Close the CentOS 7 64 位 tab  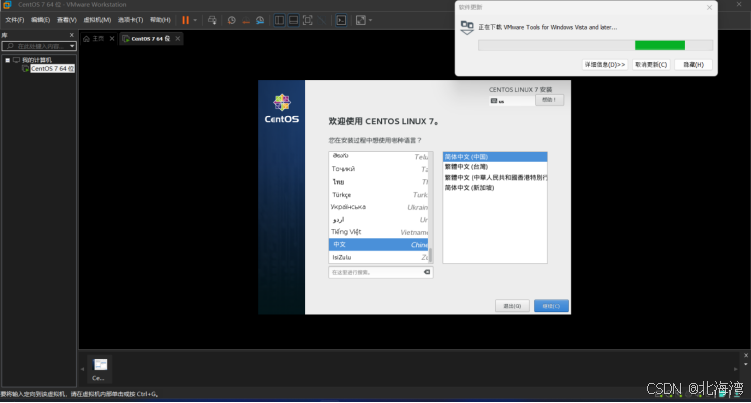coord(178,39)
